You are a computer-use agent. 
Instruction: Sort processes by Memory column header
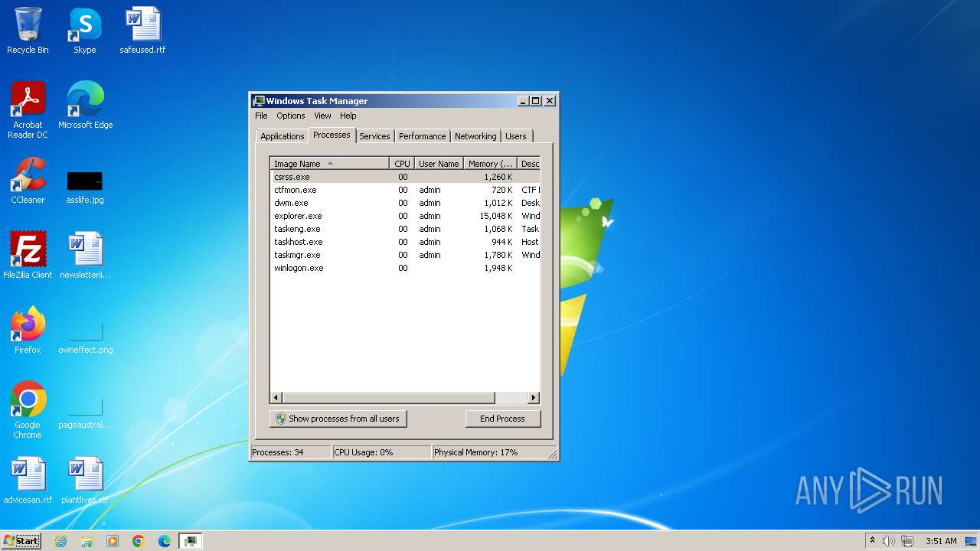click(x=491, y=164)
